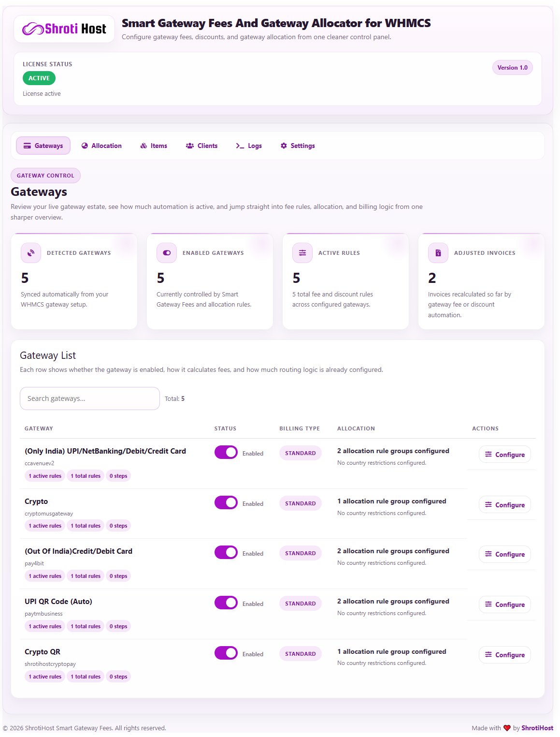Disable the Crypto QR enabled switch

[x=226, y=653]
